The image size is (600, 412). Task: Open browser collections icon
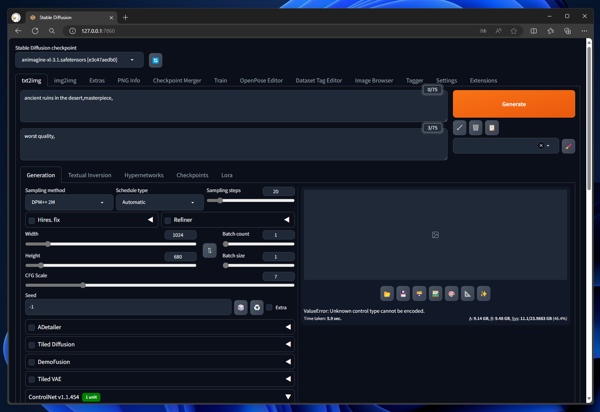pos(567,31)
